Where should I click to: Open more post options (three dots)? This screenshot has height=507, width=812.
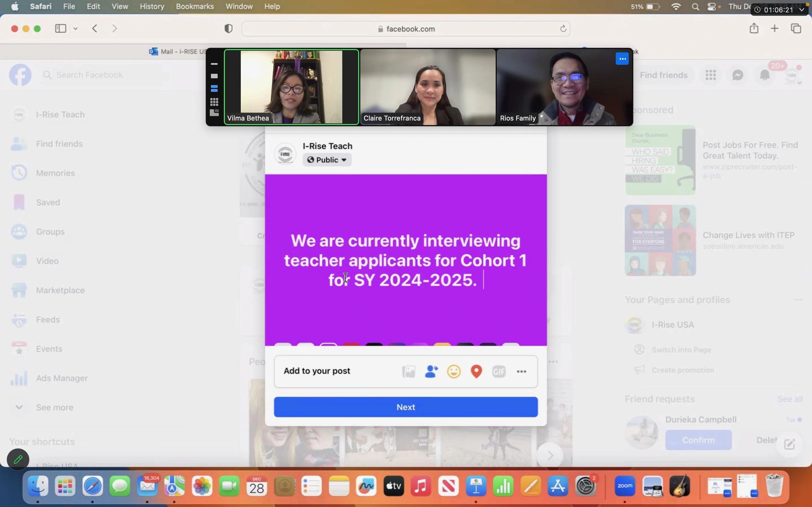tap(521, 371)
